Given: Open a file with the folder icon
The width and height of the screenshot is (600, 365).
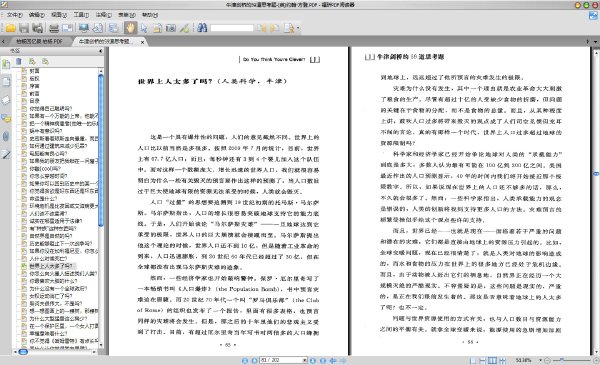Looking at the screenshot, I should click(10, 28).
